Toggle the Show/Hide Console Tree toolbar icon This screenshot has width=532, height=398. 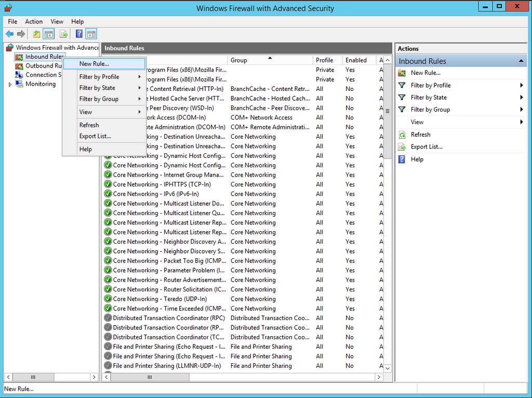pos(49,34)
